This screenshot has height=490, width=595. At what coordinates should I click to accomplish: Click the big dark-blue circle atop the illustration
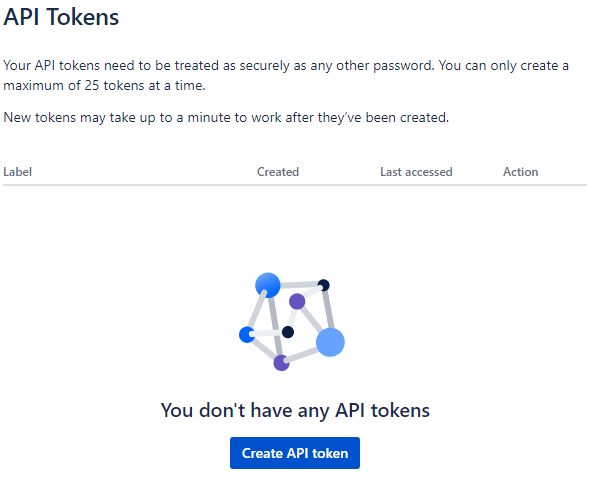click(268, 285)
